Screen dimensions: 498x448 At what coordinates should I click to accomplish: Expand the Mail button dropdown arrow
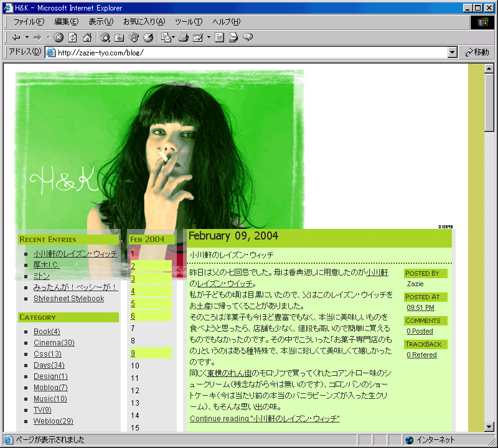click(174, 37)
